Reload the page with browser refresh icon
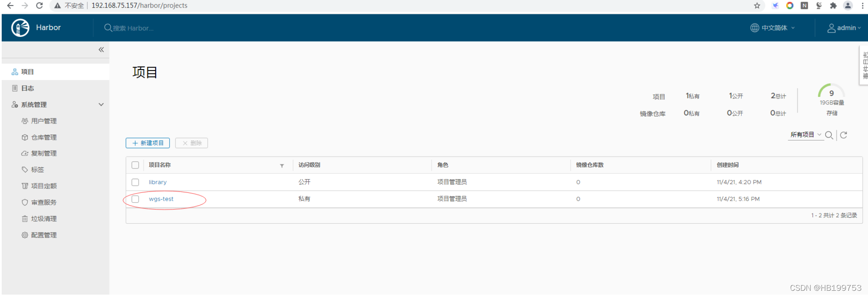The height and width of the screenshot is (295, 868). coord(39,6)
